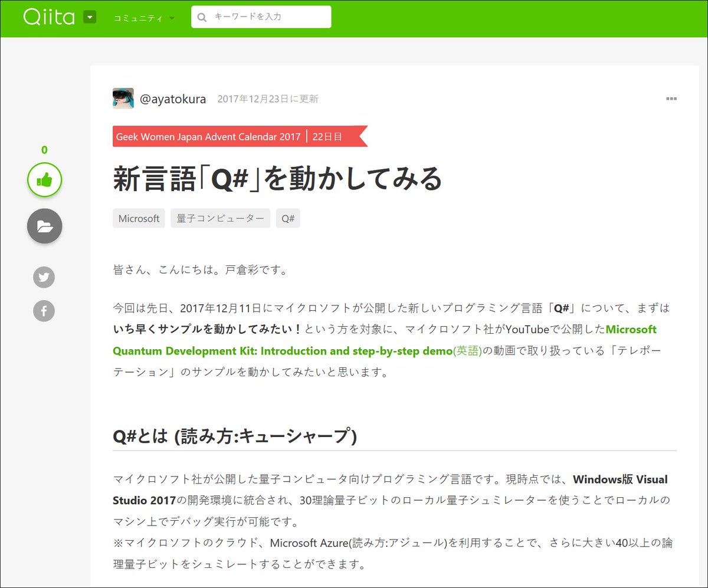Like the article with thumbs-up button

(x=44, y=180)
